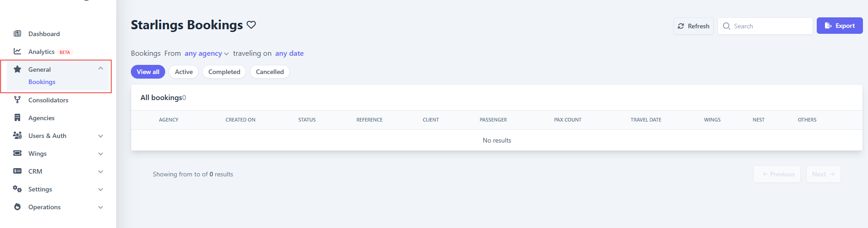Click the Operations flame icon
Image resolution: width=868 pixels, height=228 pixels.
click(x=17, y=207)
